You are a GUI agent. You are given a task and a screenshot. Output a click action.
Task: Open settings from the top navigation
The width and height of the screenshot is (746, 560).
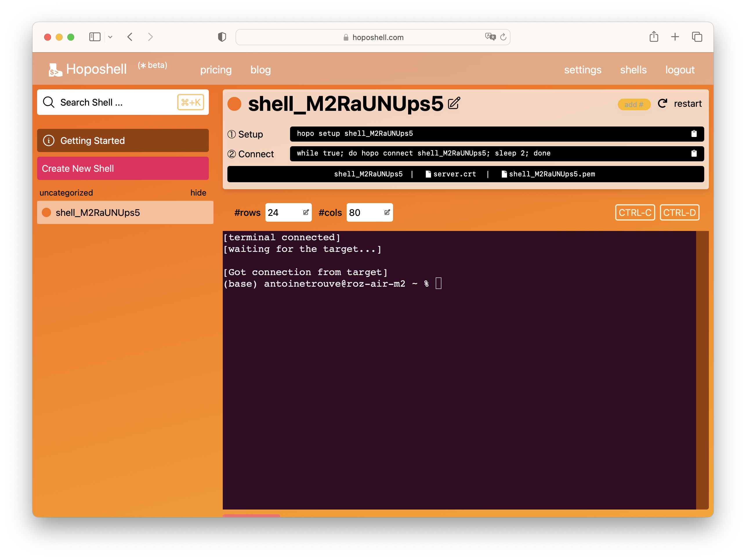coord(583,70)
